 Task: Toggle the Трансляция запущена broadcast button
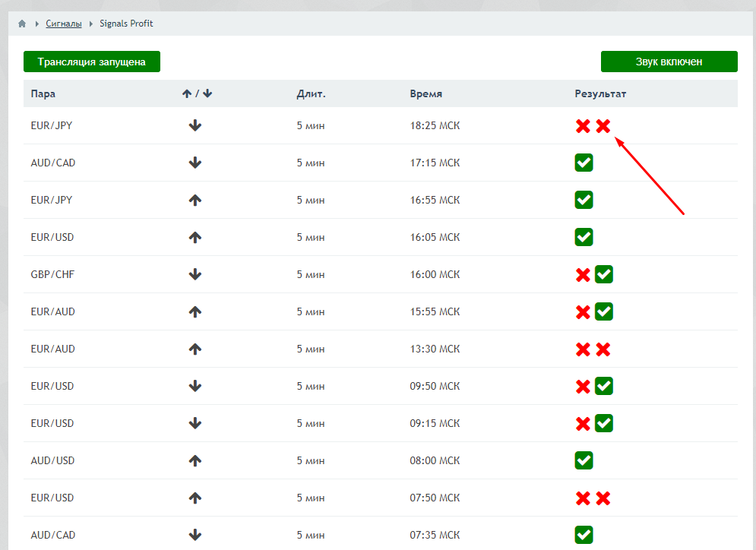click(92, 62)
